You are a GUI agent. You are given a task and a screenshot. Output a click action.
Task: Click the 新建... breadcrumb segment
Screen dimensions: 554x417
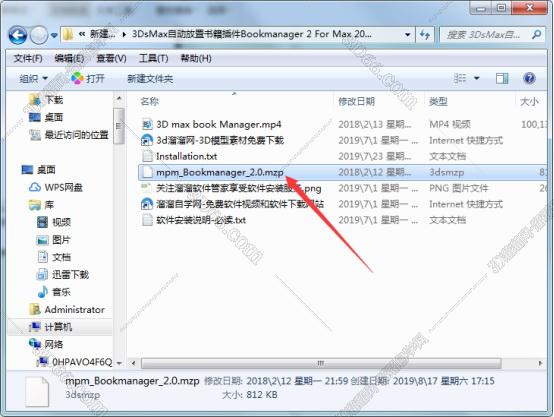tap(103, 34)
